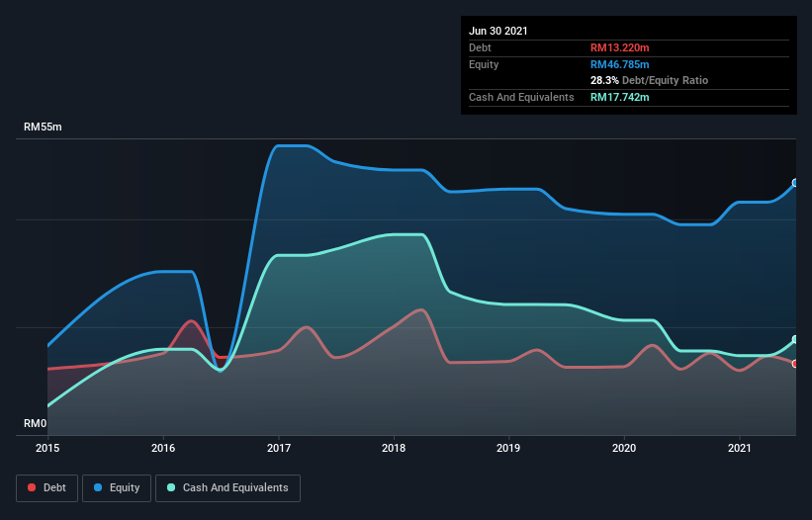Click the 28.3% Debt/Equity Ratio text
The height and width of the screenshot is (520, 812).
click(x=650, y=80)
